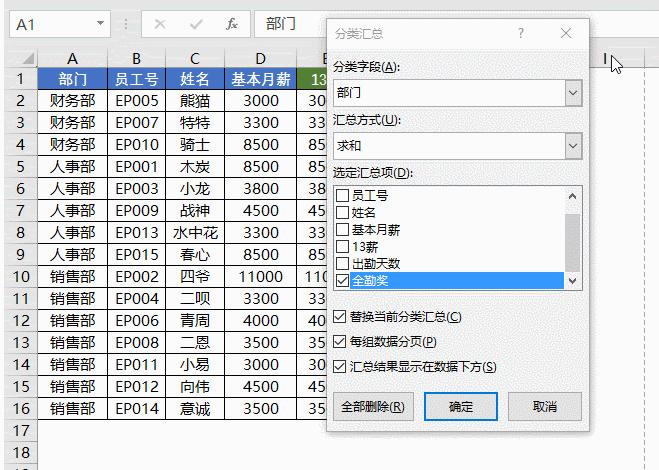The height and width of the screenshot is (470, 659).
Task: Check the 基本月薪 summary item
Action: point(343,230)
